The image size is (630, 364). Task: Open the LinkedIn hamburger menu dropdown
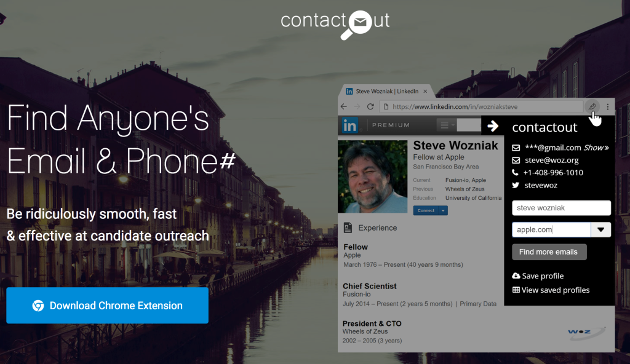447,125
